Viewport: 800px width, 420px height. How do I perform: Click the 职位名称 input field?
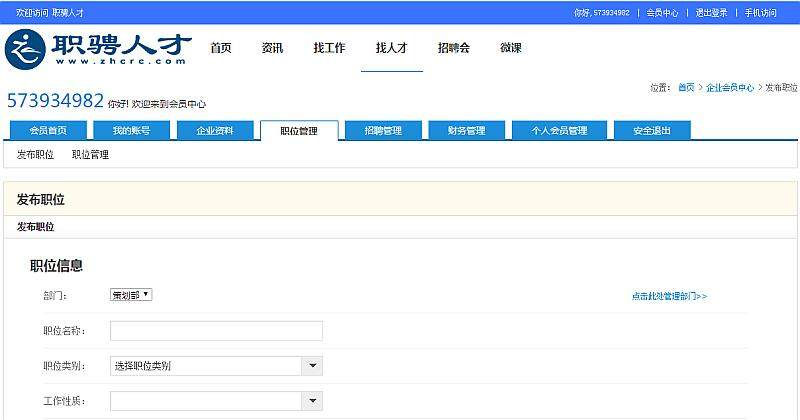pyautogui.click(x=216, y=331)
